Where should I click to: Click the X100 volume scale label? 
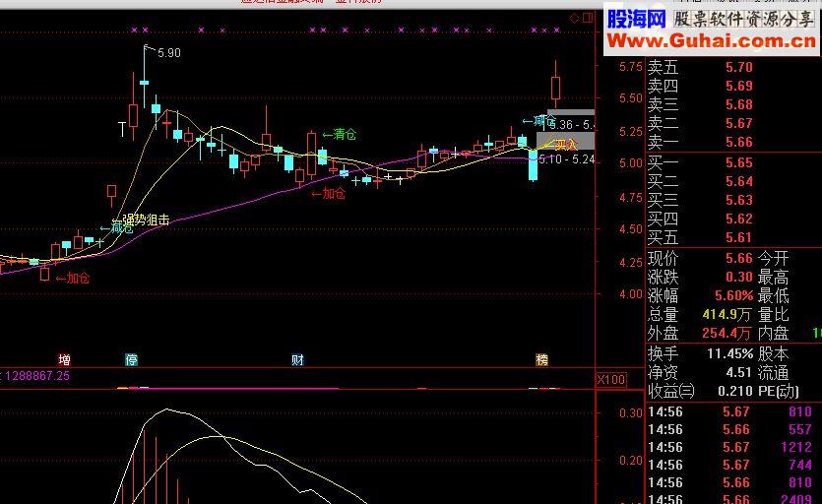coord(611,379)
